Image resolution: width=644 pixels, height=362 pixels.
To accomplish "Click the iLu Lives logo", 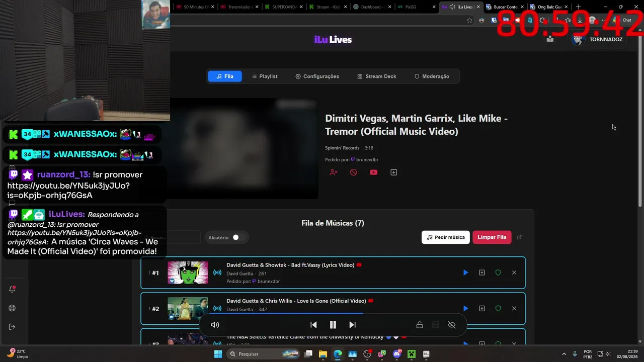I will (333, 40).
